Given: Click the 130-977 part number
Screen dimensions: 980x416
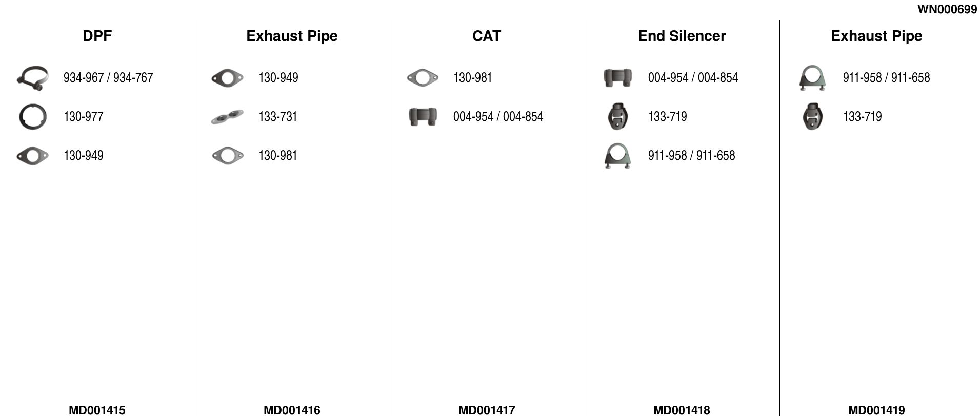Looking at the screenshot, I should point(84,117).
